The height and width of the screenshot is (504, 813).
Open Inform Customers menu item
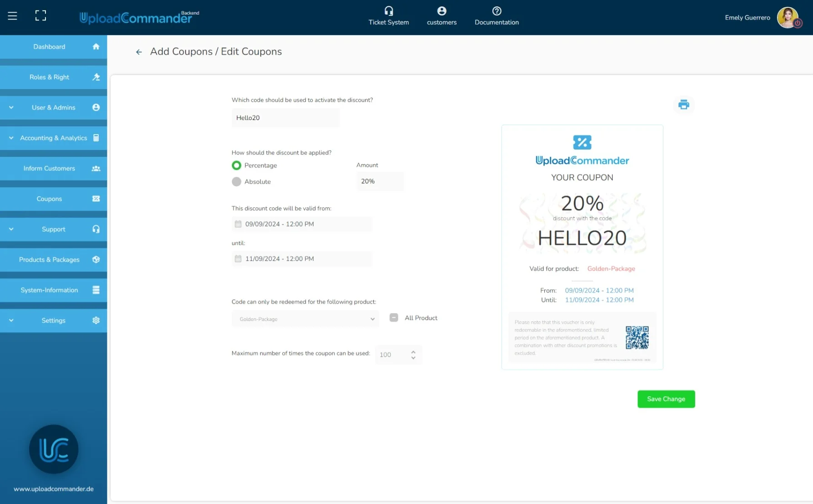coord(54,168)
